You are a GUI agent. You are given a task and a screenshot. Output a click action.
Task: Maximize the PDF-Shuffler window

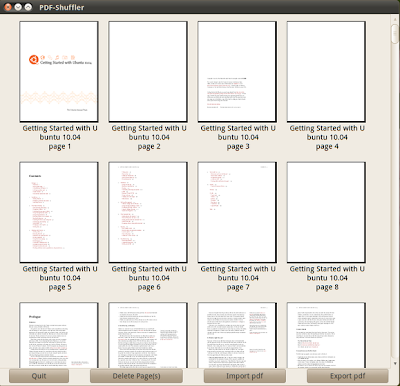(x=29, y=7)
